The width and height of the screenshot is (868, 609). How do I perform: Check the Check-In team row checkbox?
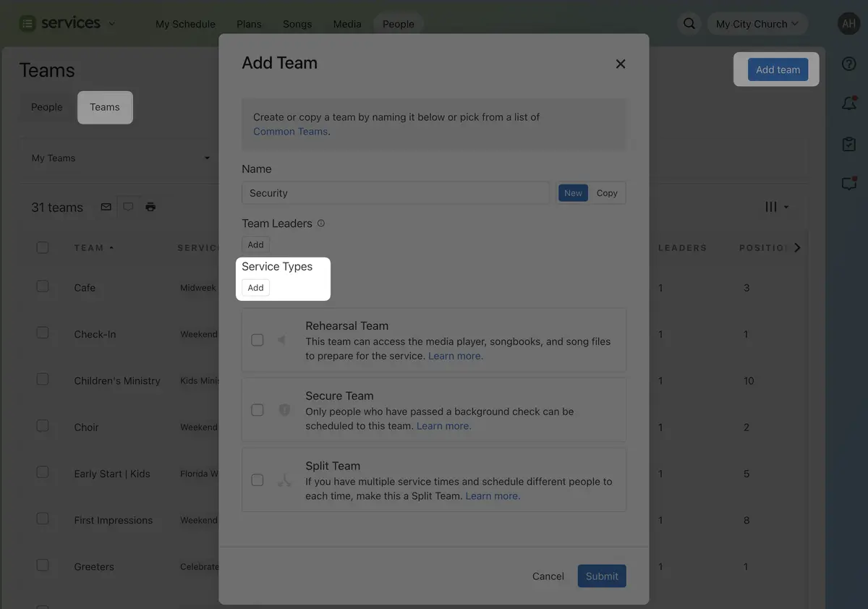[43, 333]
